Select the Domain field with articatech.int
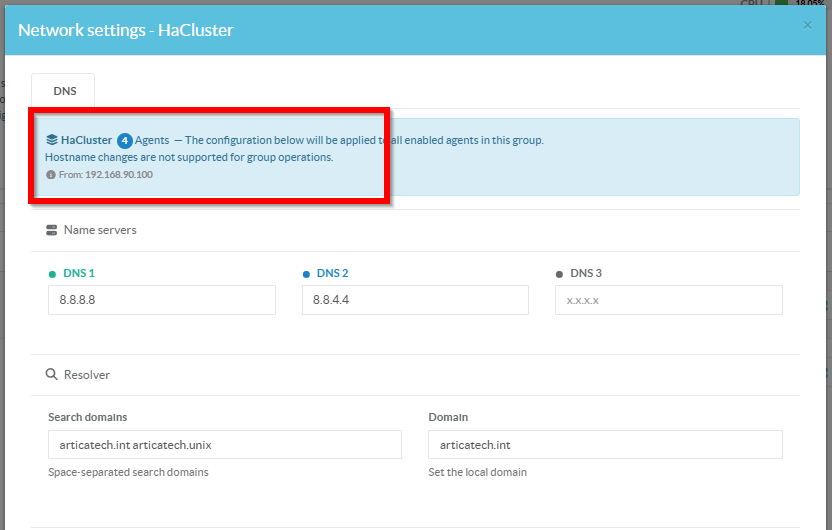Image resolution: width=832 pixels, height=530 pixels. (x=604, y=445)
